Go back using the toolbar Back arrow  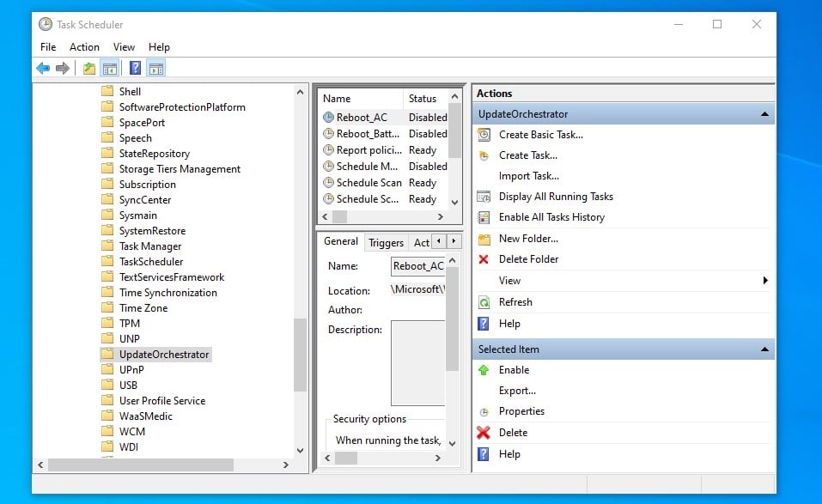43,68
